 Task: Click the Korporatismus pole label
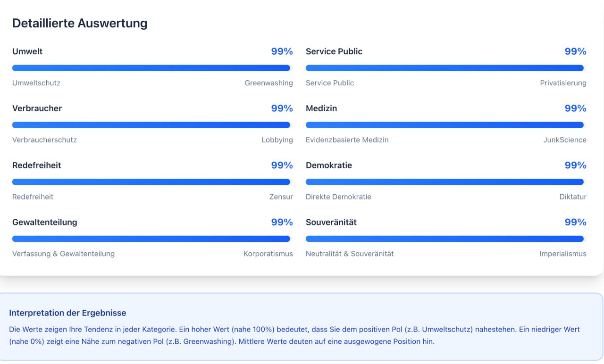point(268,254)
